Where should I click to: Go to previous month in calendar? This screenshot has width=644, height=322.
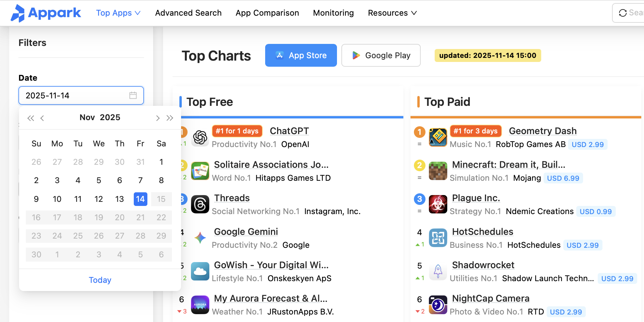point(42,118)
